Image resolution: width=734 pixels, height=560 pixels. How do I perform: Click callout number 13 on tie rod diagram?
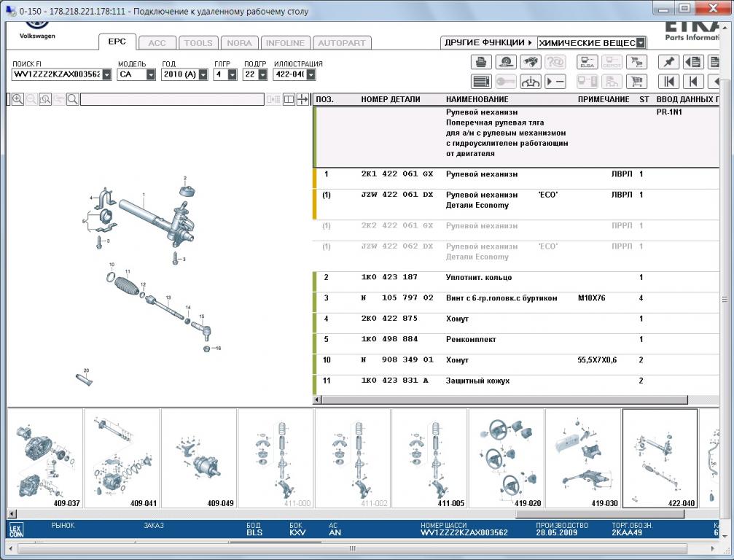point(168,297)
